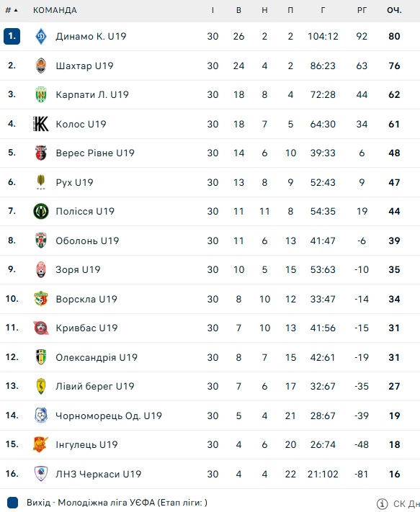Open the Карпати Л. U19 crest icon
The width and height of the screenshot is (420, 512).
(x=41, y=94)
